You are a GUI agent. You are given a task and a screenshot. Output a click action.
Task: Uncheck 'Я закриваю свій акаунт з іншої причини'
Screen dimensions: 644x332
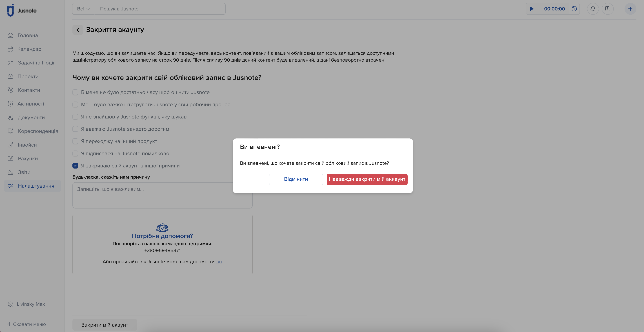coord(75,166)
